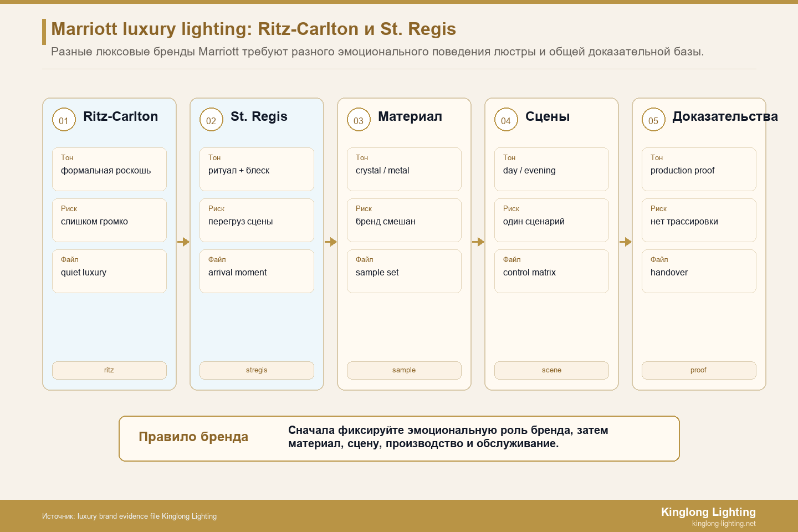Click the 'формальная роскошь' box

[x=109, y=169]
